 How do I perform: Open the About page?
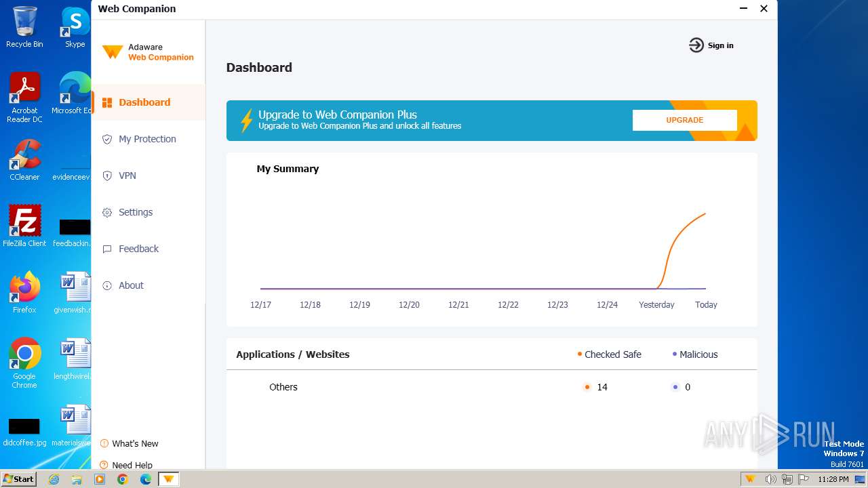(x=149, y=285)
